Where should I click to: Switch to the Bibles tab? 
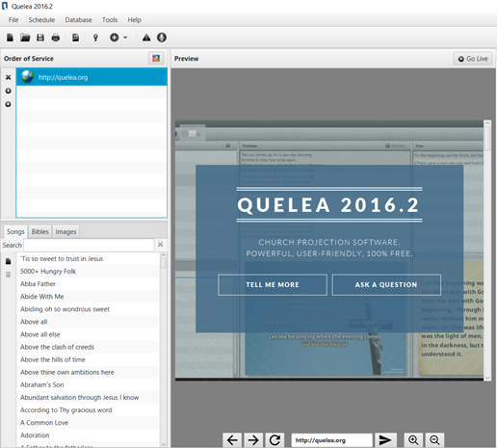[39, 231]
